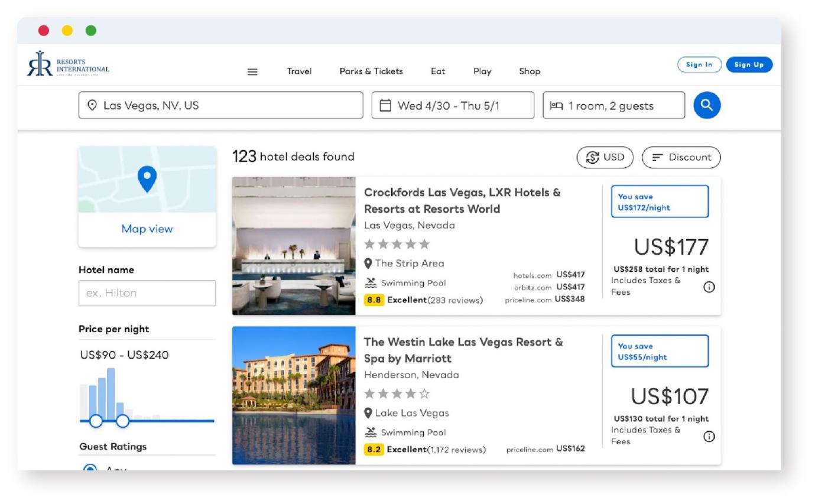Viewport: 815px width, 504px height.
Task: Open Westin resort photo thumbnail
Action: pos(294,395)
